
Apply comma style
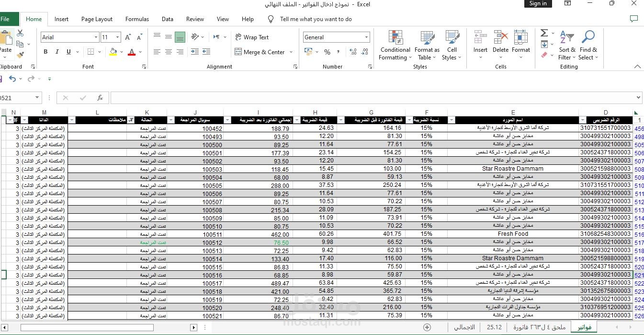[339, 52]
